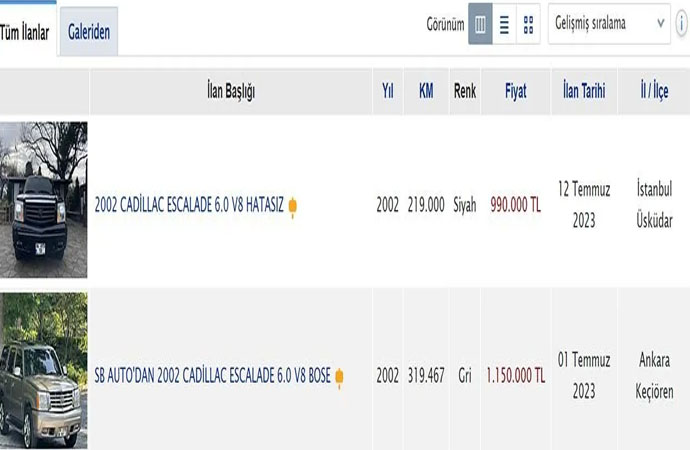Open the sorting info icon
690x450 pixels.
click(x=682, y=23)
